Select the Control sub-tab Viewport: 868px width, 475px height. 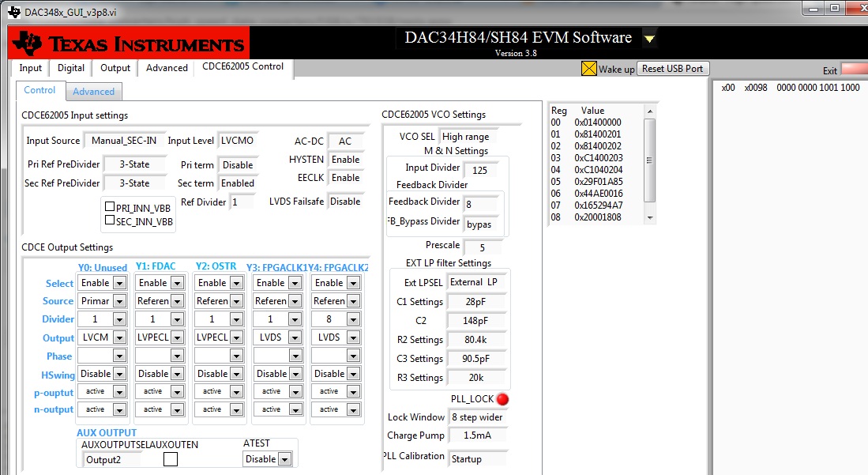pos(39,90)
